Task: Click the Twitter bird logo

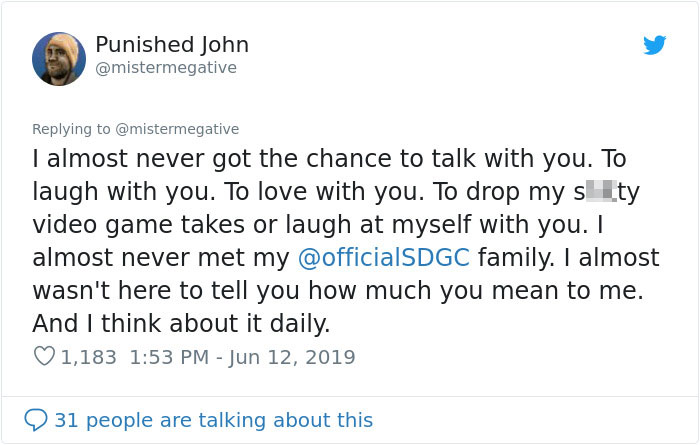Action: (654, 45)
